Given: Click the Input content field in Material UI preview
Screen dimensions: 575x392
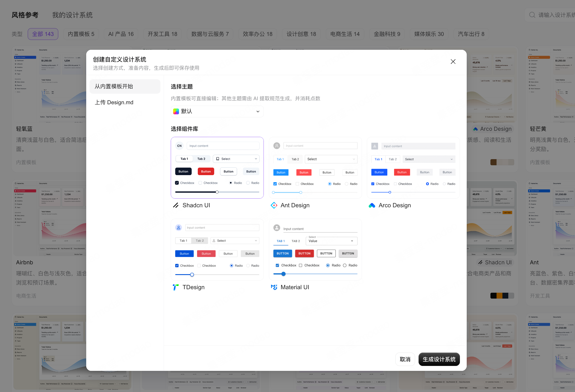Looking at the screenshot, I should (320, 229).
